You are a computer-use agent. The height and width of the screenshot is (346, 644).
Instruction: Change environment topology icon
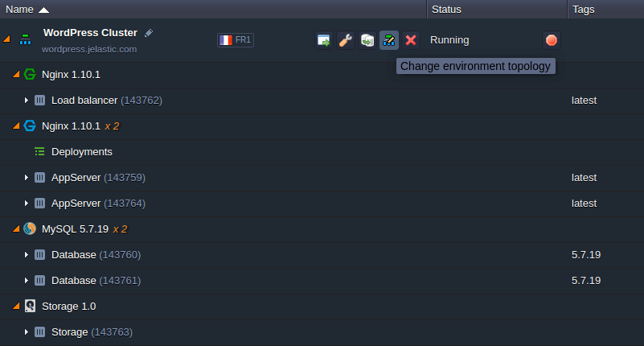[389, 40]
